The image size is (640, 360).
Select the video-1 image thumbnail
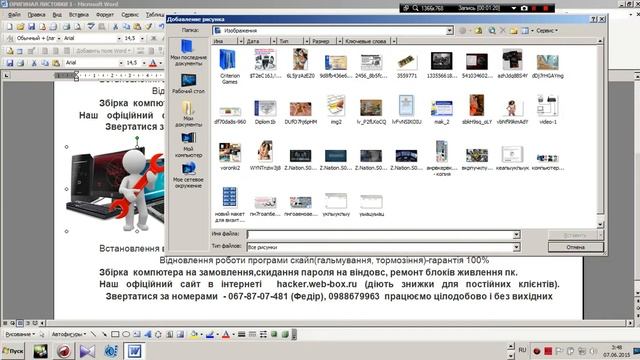tap(548, 109)
